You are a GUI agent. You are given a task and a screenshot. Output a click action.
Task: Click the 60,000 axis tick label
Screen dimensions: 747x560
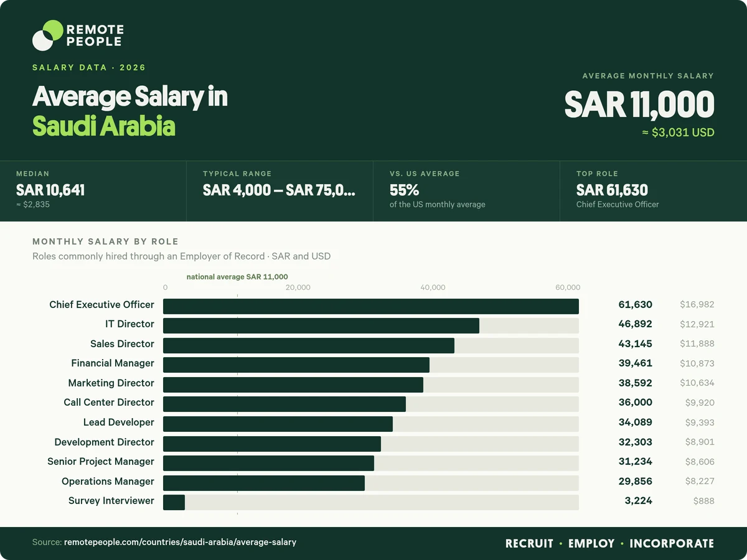(568, 287)
